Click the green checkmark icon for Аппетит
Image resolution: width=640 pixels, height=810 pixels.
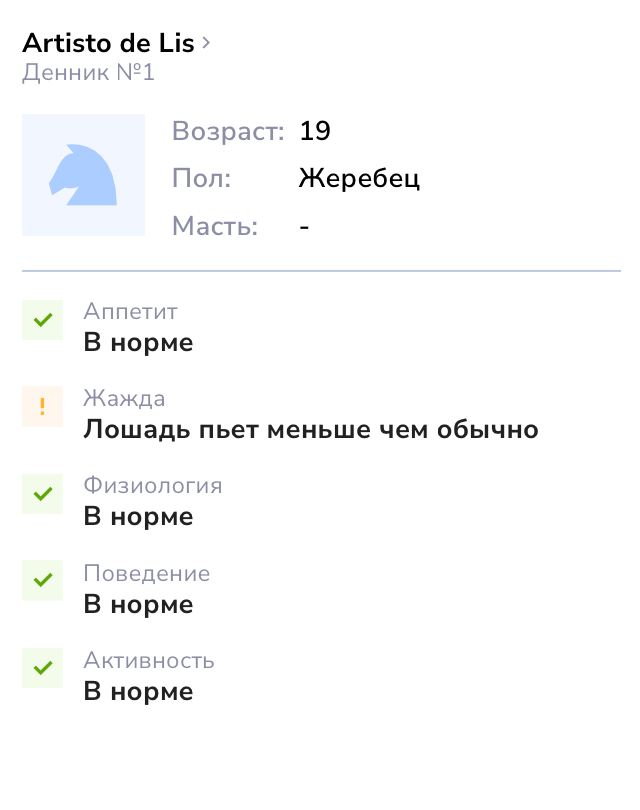point(42,320)
